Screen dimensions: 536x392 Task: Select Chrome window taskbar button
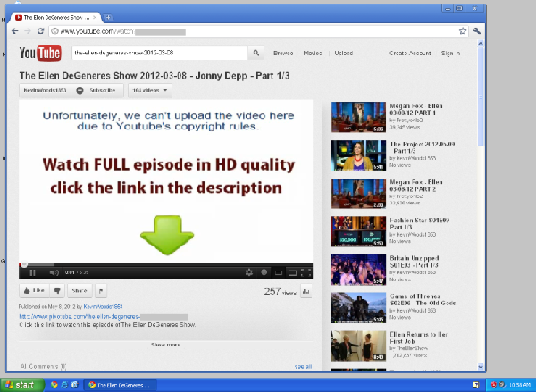(121, 385)
